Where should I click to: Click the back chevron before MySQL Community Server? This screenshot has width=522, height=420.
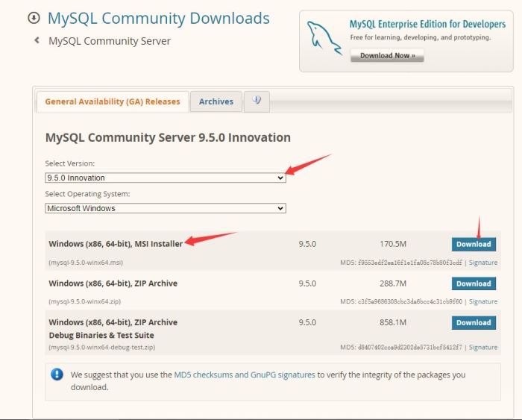pyautogui.click(x=37, y=41)
